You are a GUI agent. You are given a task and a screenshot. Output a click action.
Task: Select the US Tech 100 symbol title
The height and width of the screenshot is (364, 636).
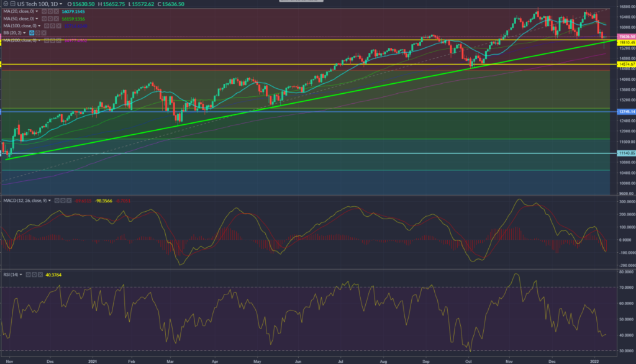pyautogui.click(x=37, y=4)
